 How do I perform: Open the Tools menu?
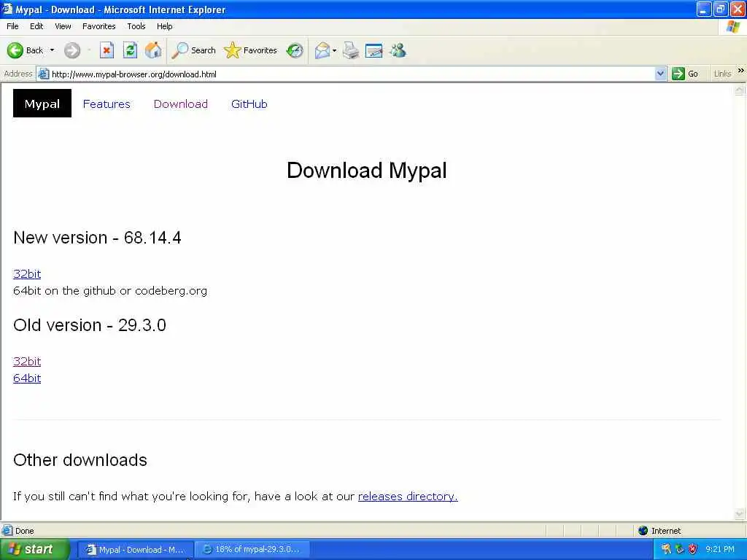pos(136,26)
